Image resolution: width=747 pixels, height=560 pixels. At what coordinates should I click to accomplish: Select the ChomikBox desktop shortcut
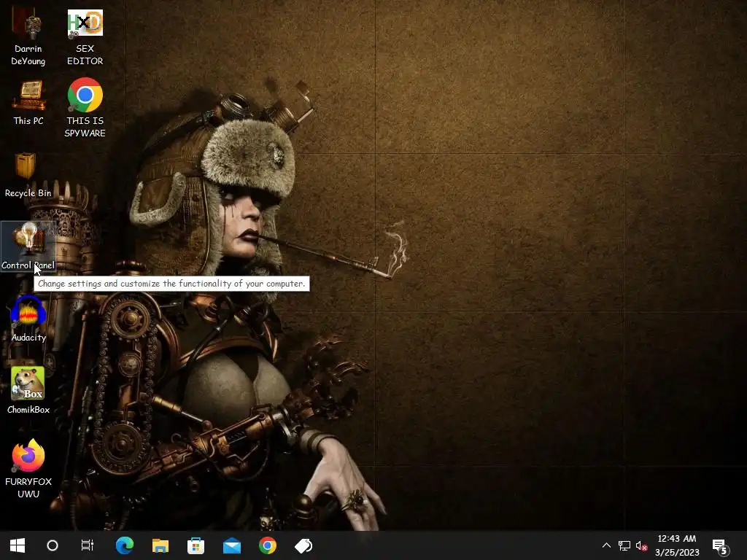[28, 391]
